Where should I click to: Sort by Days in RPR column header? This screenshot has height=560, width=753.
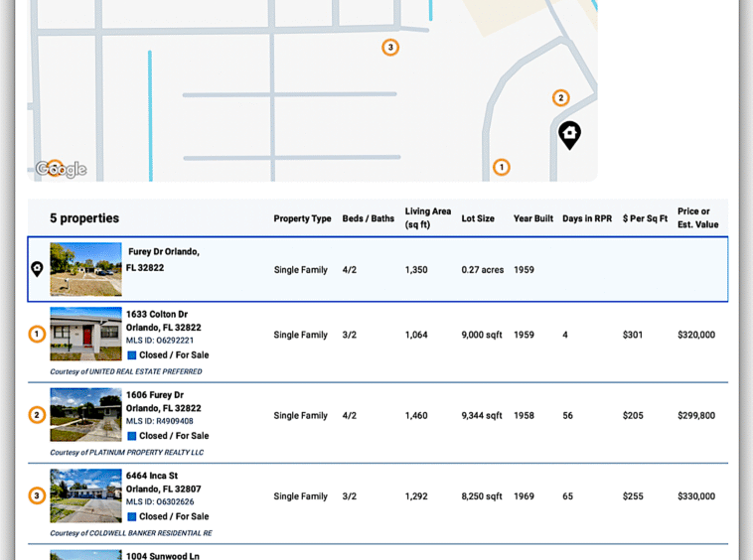[587, 218]
